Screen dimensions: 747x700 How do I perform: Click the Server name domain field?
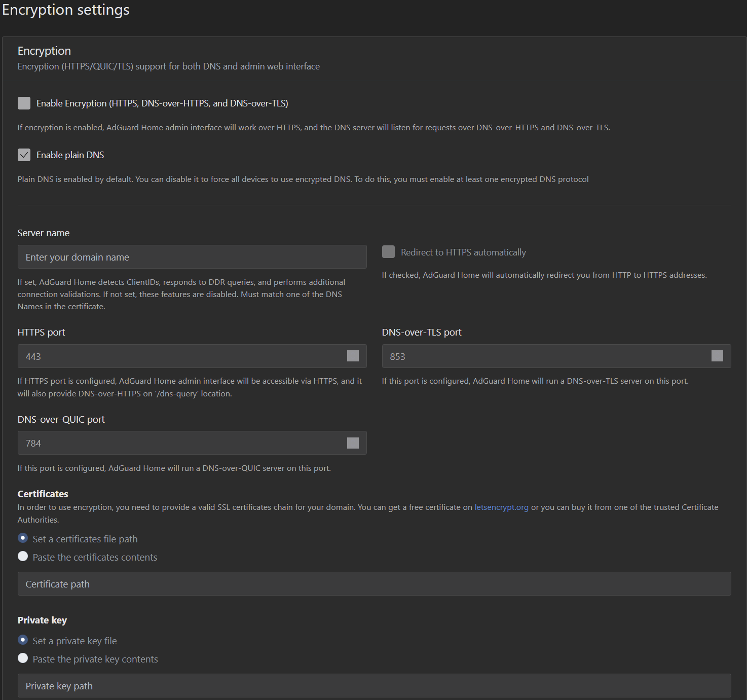pyautogui.click(x=192, y=257)
